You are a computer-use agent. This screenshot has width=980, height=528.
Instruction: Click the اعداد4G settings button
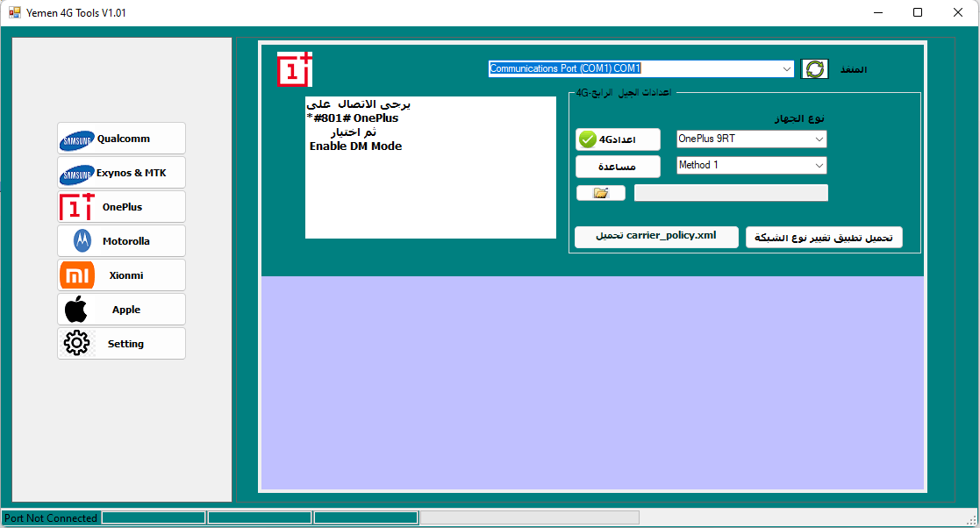point(617,139)
